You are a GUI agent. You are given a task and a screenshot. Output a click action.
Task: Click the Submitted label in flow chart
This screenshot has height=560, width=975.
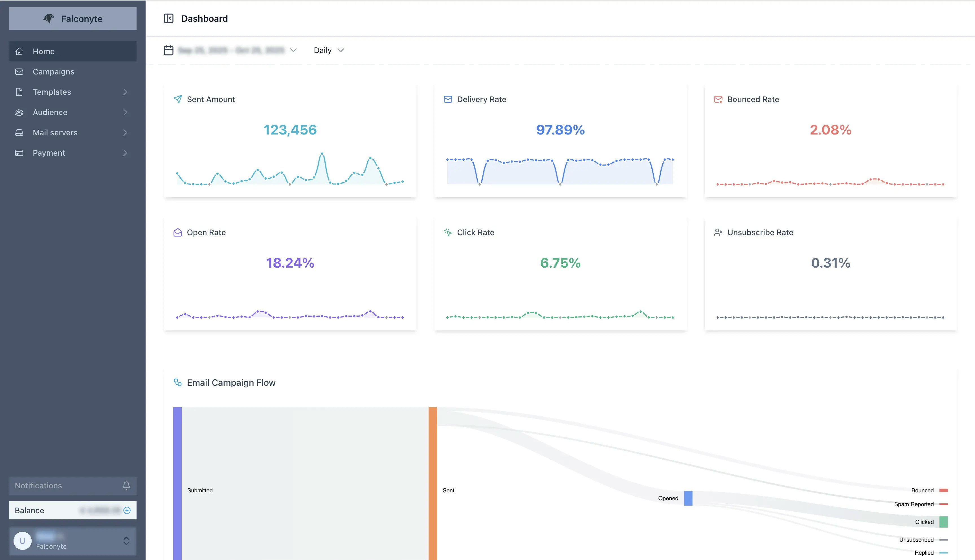[x=200, y=490]
